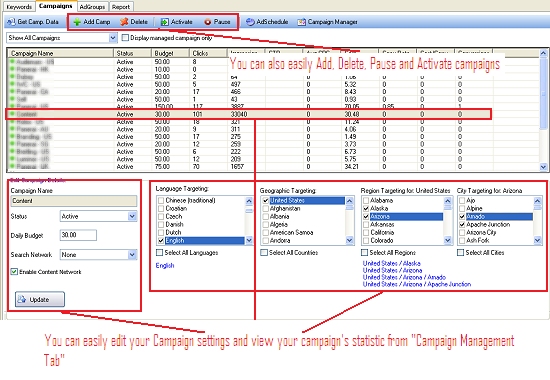The image size is (550, 380).
Task: Toggle Select All Countries checkbox
Action: pyautogui.click(x=264, y=252)
